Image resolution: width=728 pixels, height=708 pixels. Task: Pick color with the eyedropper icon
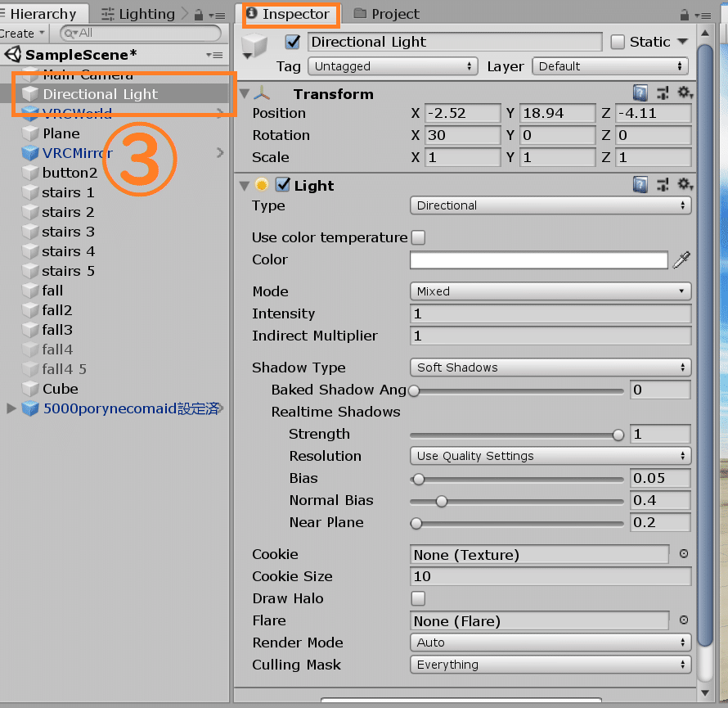coord(681,259)
